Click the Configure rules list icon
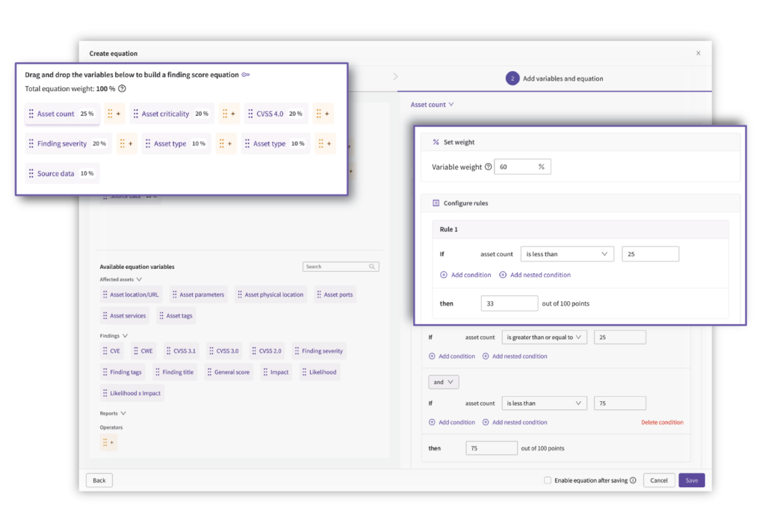765x532 pixels. point(436,203)
